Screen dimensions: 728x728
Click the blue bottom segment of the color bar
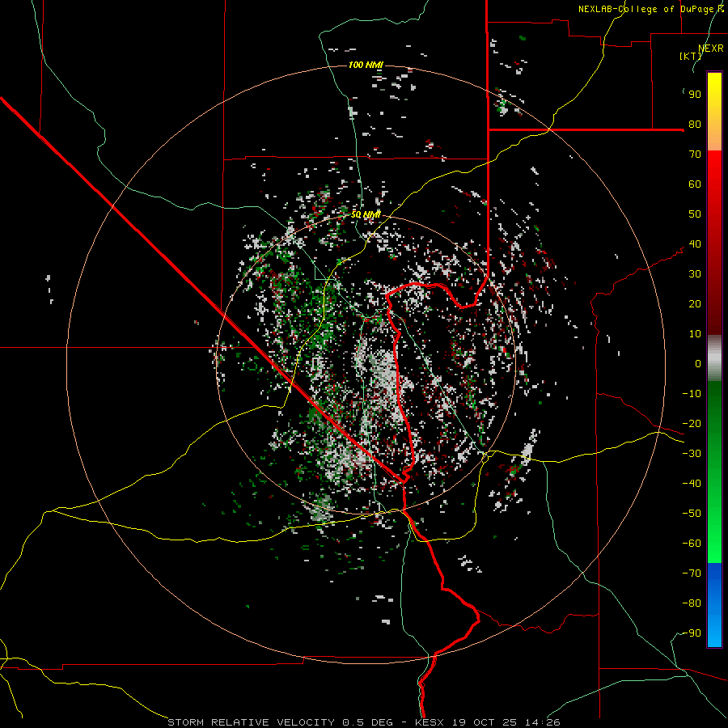[714, 605]
